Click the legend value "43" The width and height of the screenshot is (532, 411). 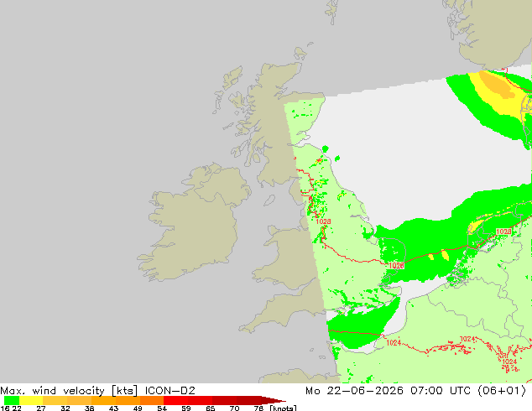(x=113, y=408)
